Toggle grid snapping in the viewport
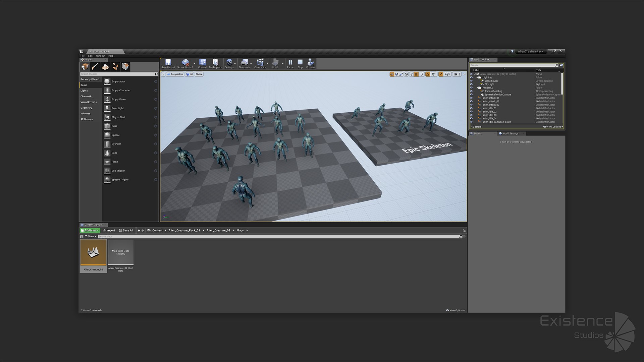644x362 pixels. click(416, 74)
